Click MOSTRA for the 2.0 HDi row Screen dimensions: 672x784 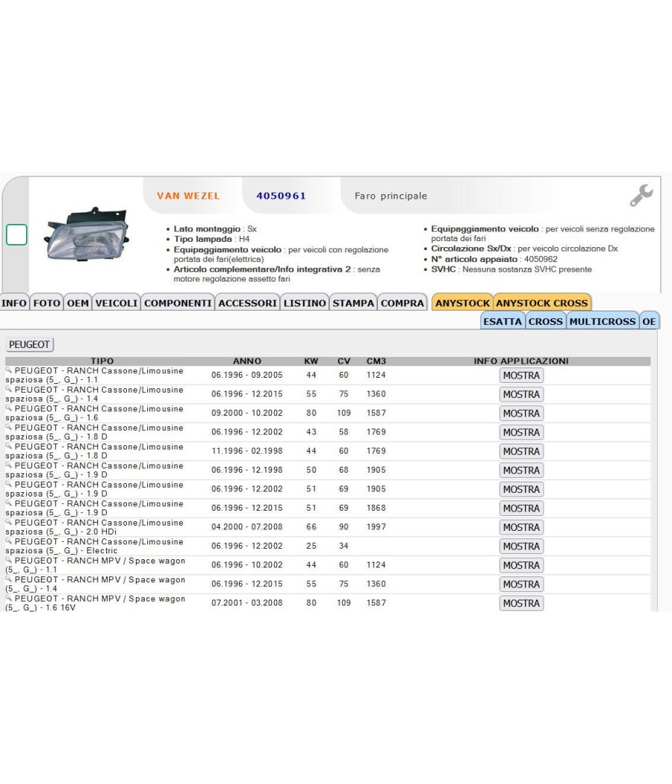521,527
